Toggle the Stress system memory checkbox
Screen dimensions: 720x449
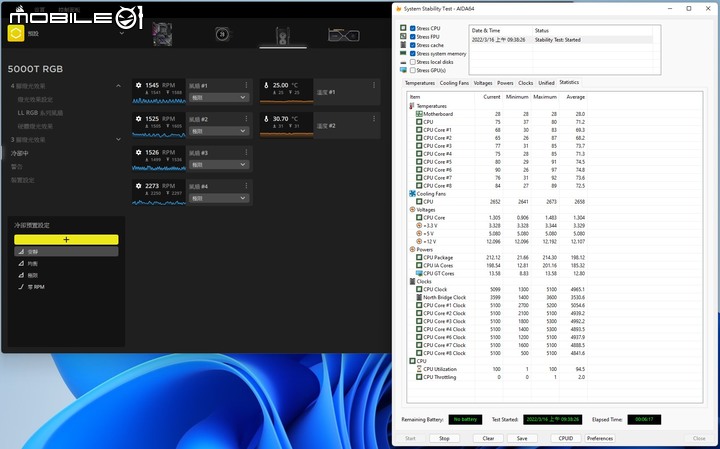click(412, 53)
